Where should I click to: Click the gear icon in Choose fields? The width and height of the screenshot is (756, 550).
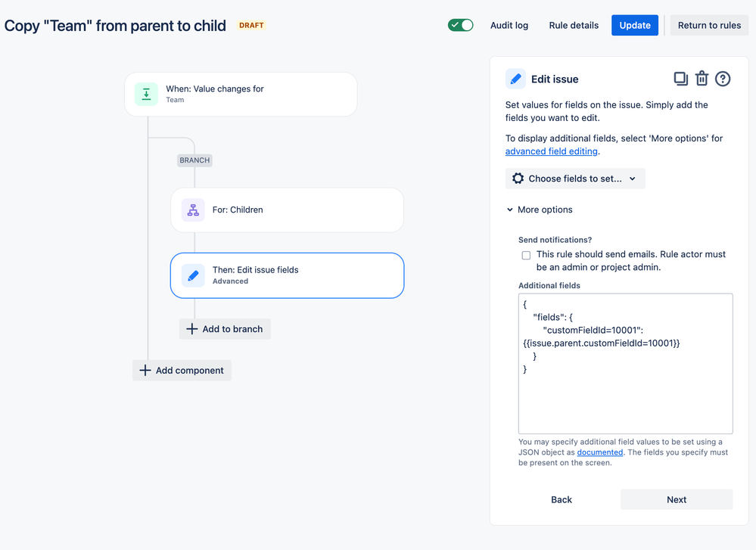tap(518, 179)
